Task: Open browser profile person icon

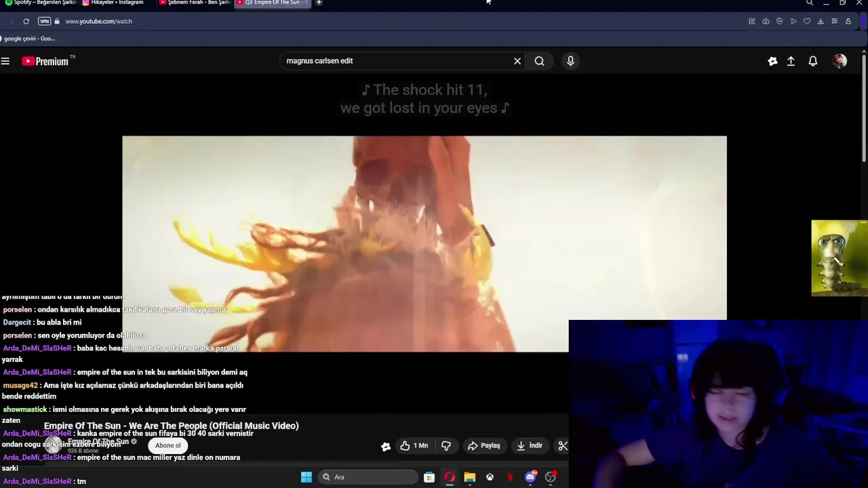Action: [x=848, y=21]
